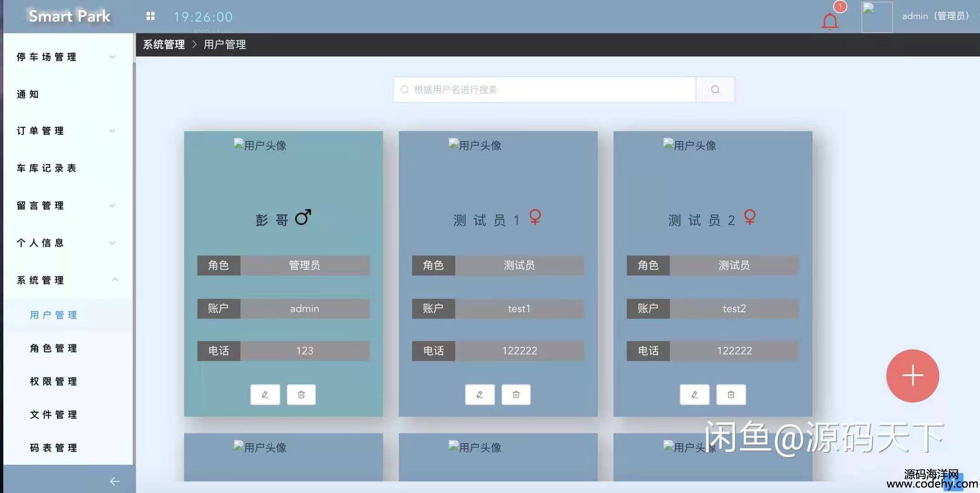
Task: Click the search magnifier button
Action: [x=715, y=89]
